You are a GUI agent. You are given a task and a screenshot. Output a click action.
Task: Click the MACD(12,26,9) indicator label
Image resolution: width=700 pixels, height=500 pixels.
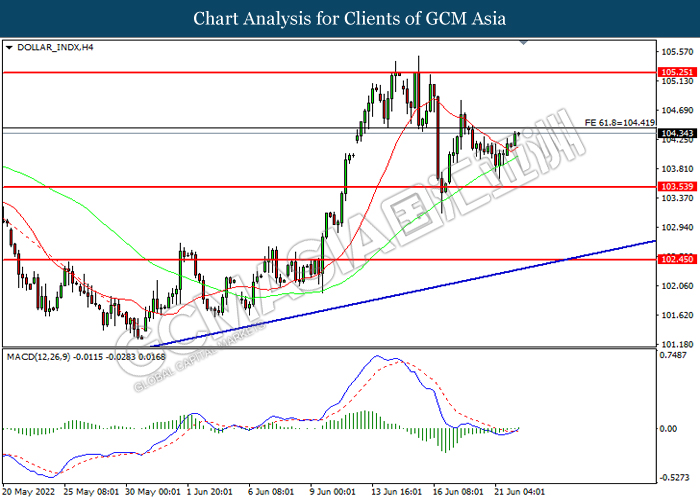(86, 357)
